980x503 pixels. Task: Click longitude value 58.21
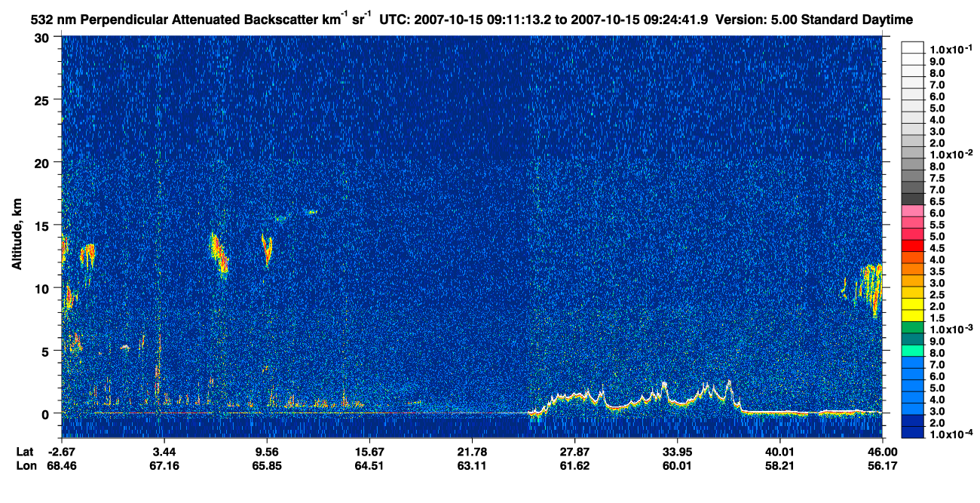pyautogui.click(x=779, y=466)
